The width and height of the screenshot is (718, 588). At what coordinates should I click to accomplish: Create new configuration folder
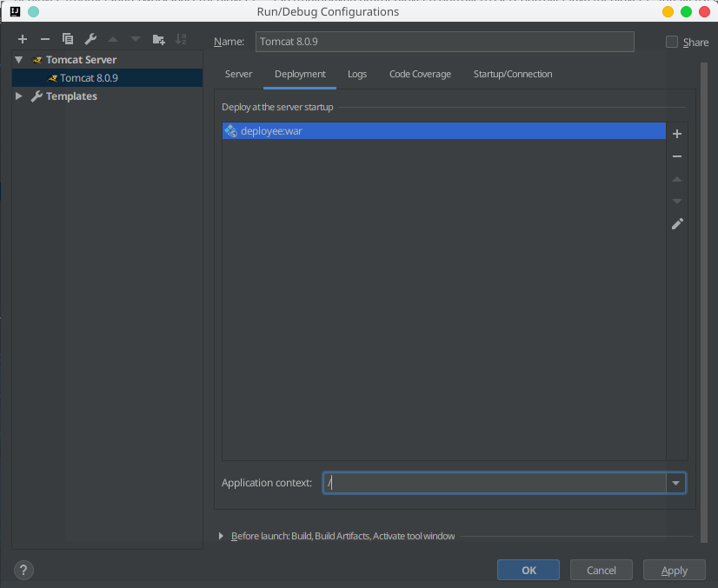[158, 39]
